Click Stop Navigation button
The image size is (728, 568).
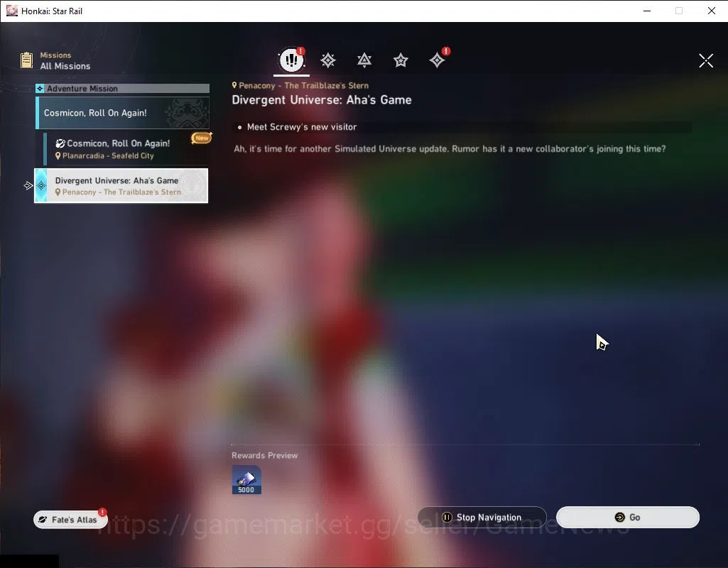[482, 517]
